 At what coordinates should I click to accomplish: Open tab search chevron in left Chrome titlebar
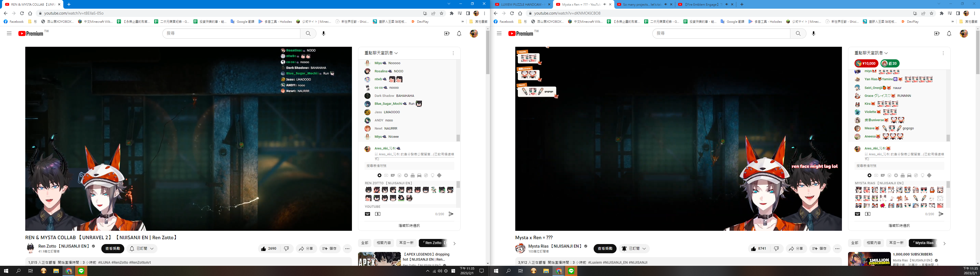449,4
